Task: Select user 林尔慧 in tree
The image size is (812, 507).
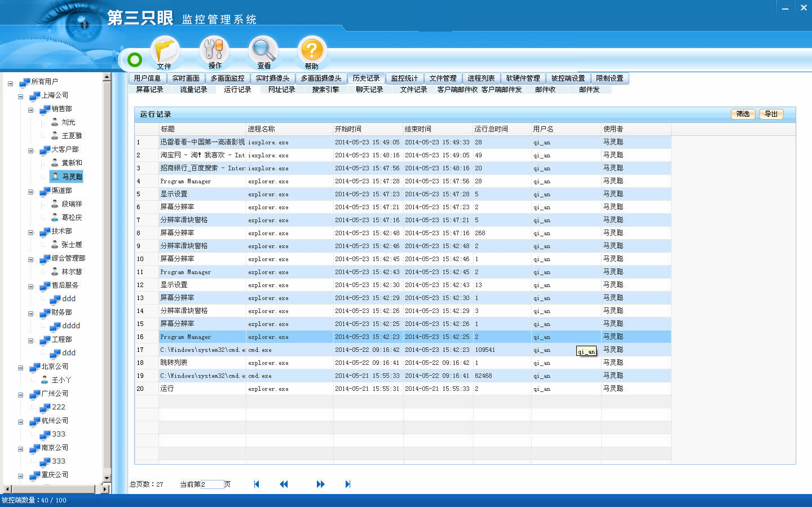Action: (72, 272)
